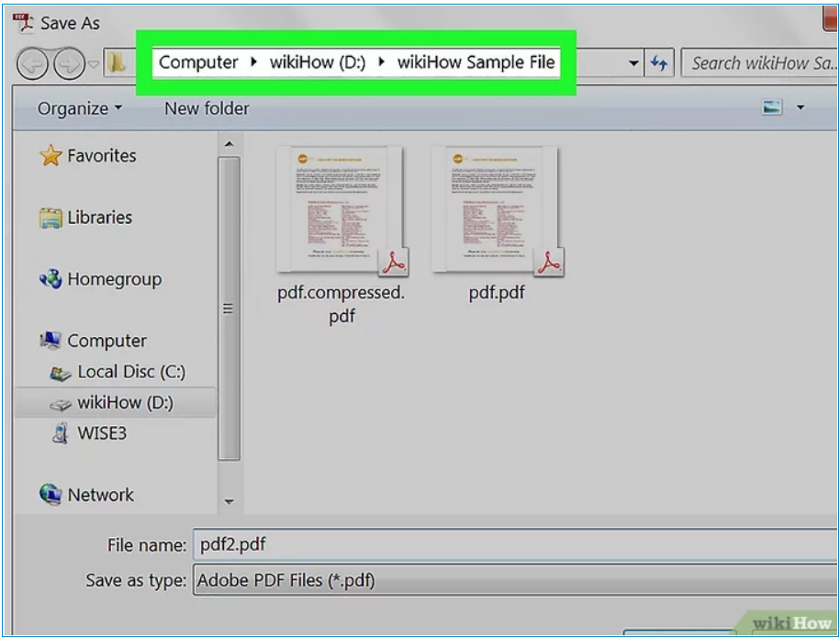
Task: Click the wikiHow (D:) drive icon
Action: click(x=60, y=404)
